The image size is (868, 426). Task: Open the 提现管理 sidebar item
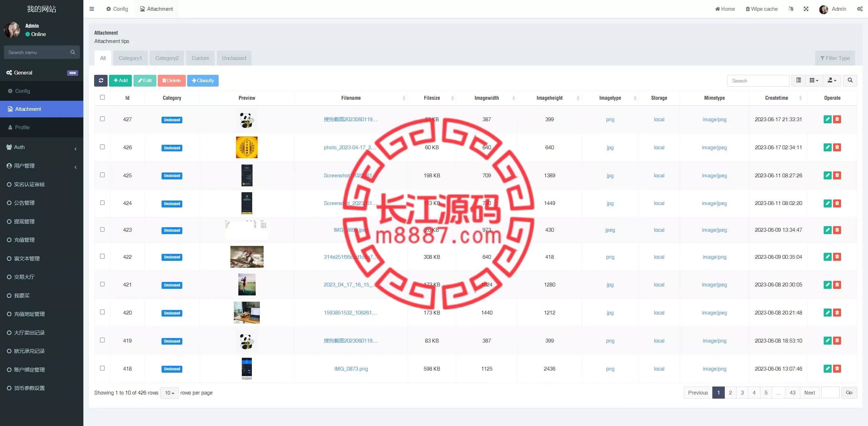[x=42, y=222]
